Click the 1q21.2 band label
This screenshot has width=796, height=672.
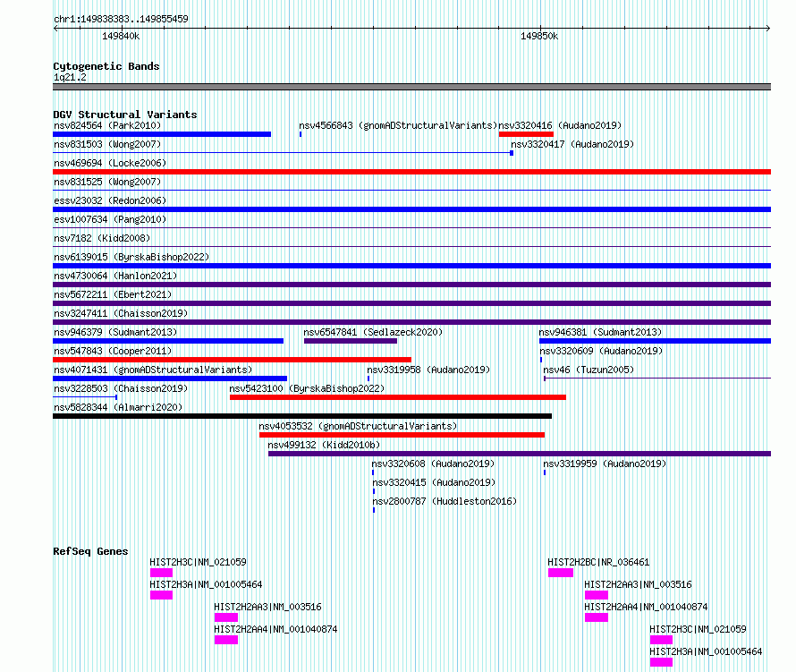click(x=70, y=78)
